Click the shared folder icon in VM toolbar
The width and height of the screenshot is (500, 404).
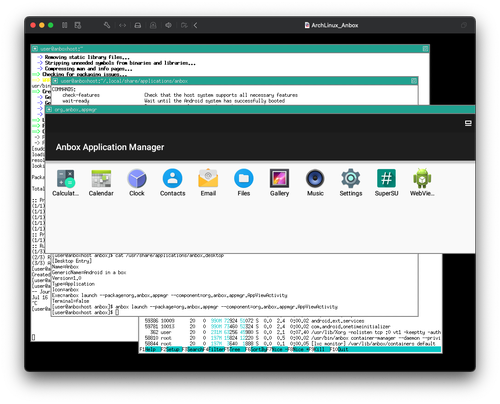click(x=184, y=25)
